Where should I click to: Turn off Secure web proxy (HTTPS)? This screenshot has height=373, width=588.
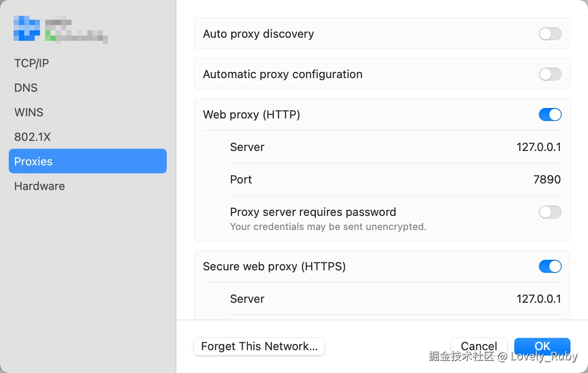coord(550,266)
